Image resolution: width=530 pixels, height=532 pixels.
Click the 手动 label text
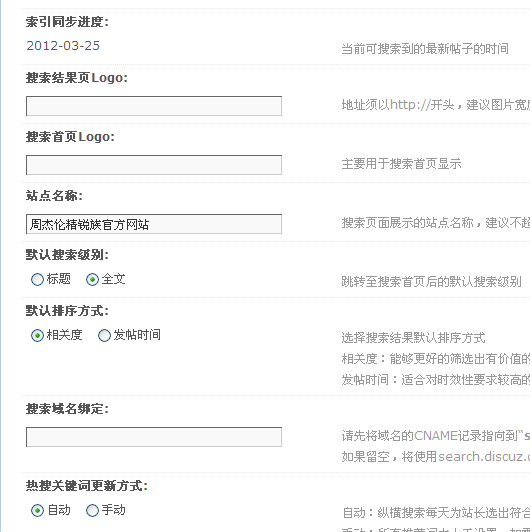(114, 510)
